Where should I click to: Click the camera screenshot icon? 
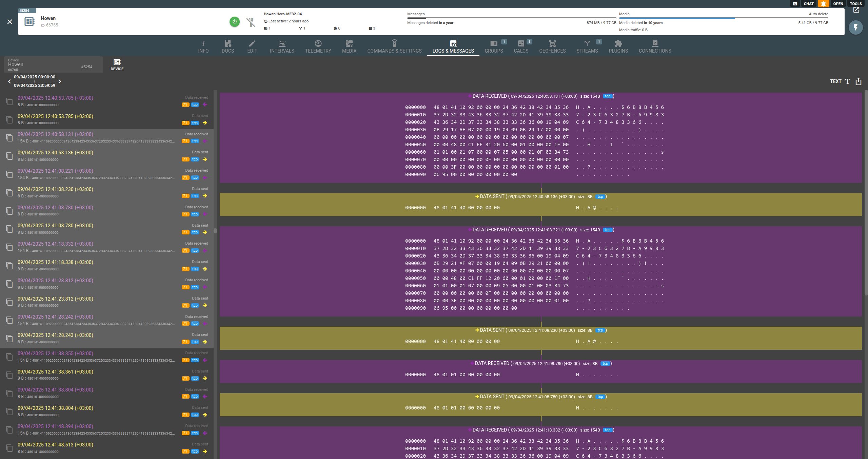[795, 4]
